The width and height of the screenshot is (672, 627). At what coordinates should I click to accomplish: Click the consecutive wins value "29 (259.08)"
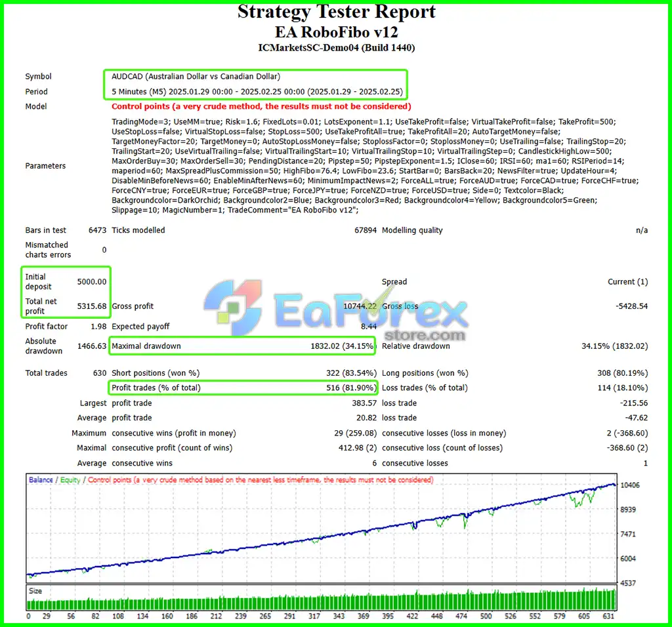coord(355,433)
